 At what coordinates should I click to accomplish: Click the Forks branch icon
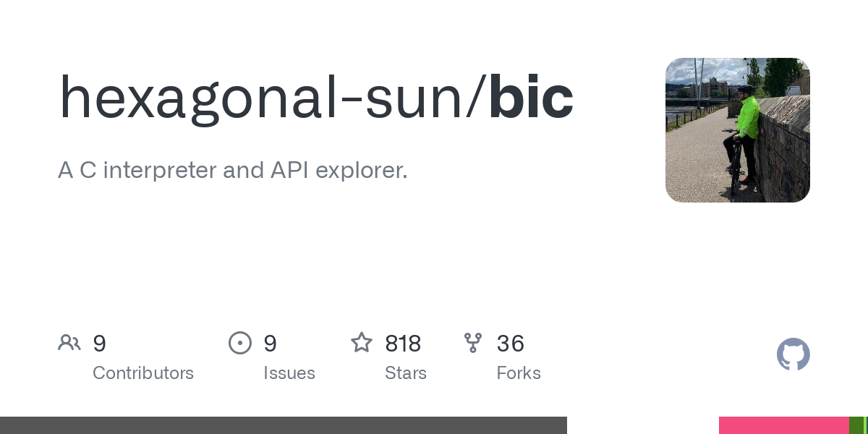tap(473, 343)
